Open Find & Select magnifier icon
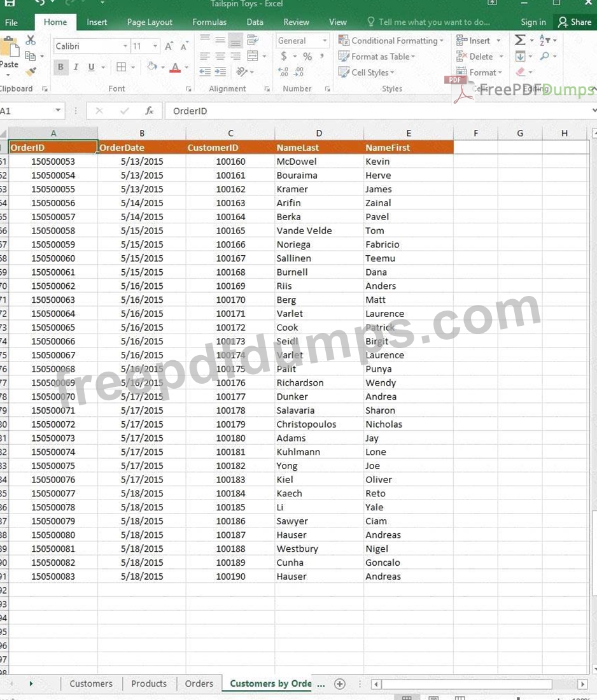Viewport: 597px width, 700px height. pyautogui.click(x=545, y=56)
